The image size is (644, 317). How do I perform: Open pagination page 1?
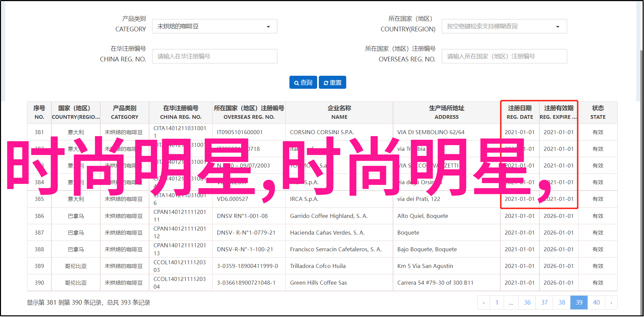point(497,303)
